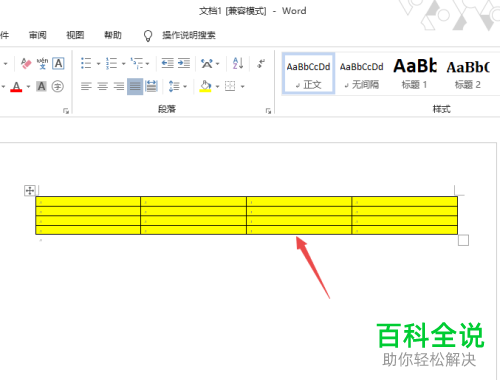Open font color dropdown arrow
The image size is (500, 380).
click(28, 87)
